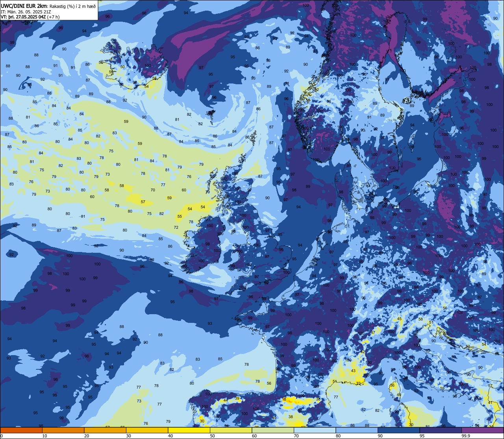Click the humidity value "47" on the map
504x439 pixels.
pyautogui.click(x=373, y=333)
